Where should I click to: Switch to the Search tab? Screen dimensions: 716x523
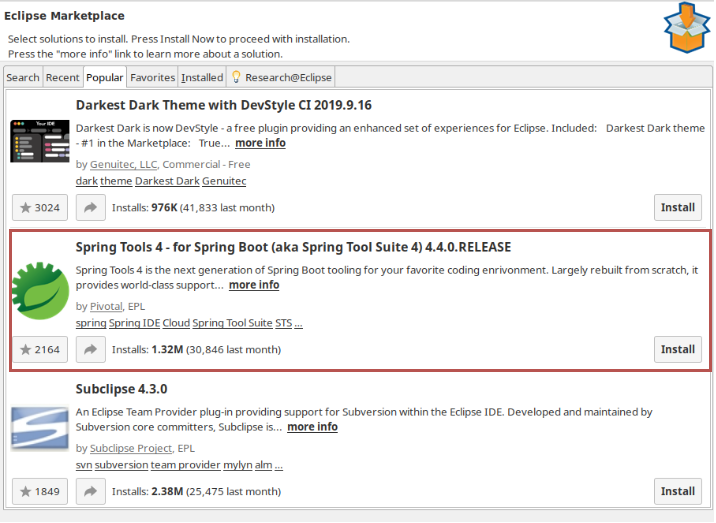(x=23, y=78)
